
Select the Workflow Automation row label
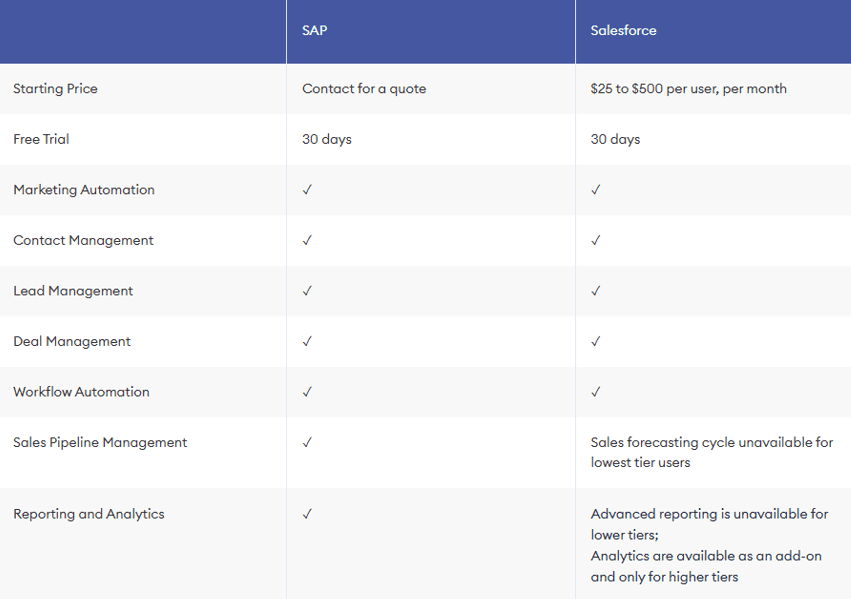(81, 392)
